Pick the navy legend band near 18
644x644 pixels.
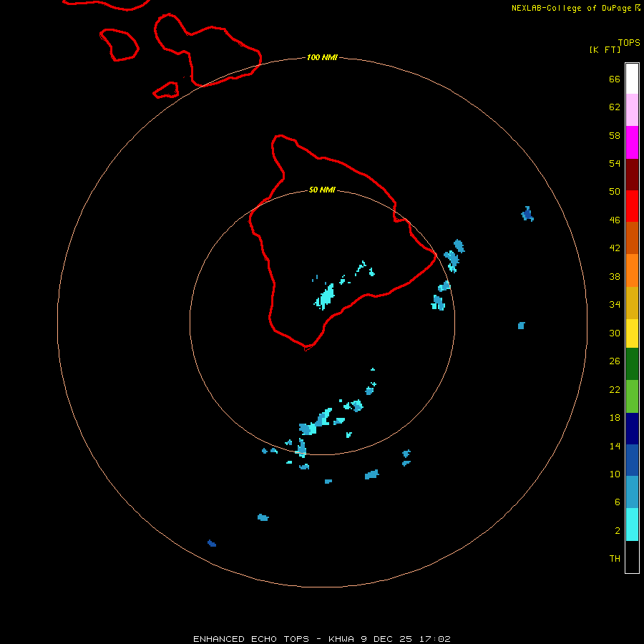pos(632,429)
